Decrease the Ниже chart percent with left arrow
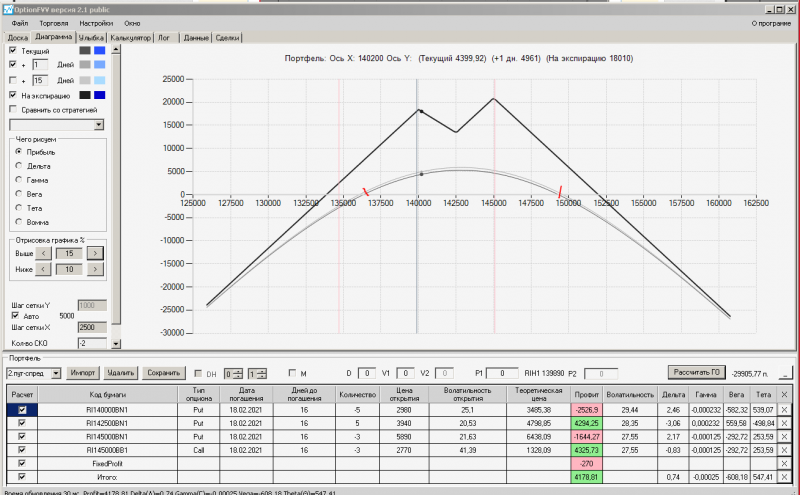The height and width of the screenshot is (495, 800). (x=43, y=269)
